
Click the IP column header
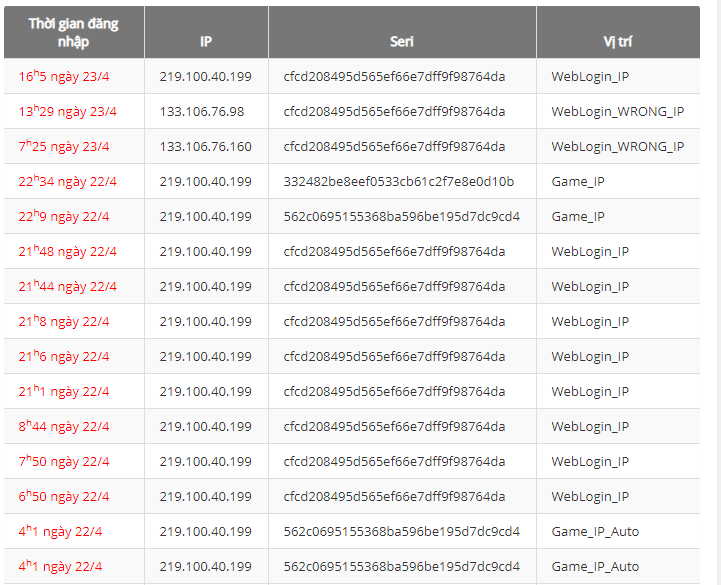click(206, 42)
